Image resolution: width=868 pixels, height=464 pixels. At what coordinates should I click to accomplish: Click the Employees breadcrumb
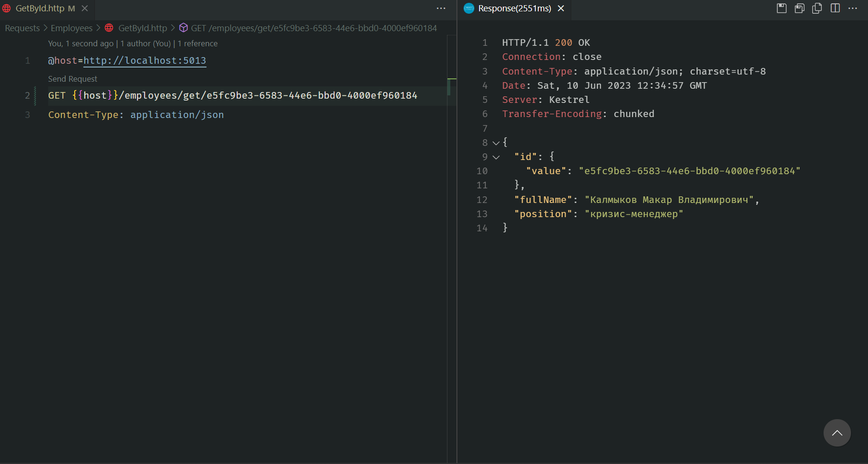coord(71,28)
